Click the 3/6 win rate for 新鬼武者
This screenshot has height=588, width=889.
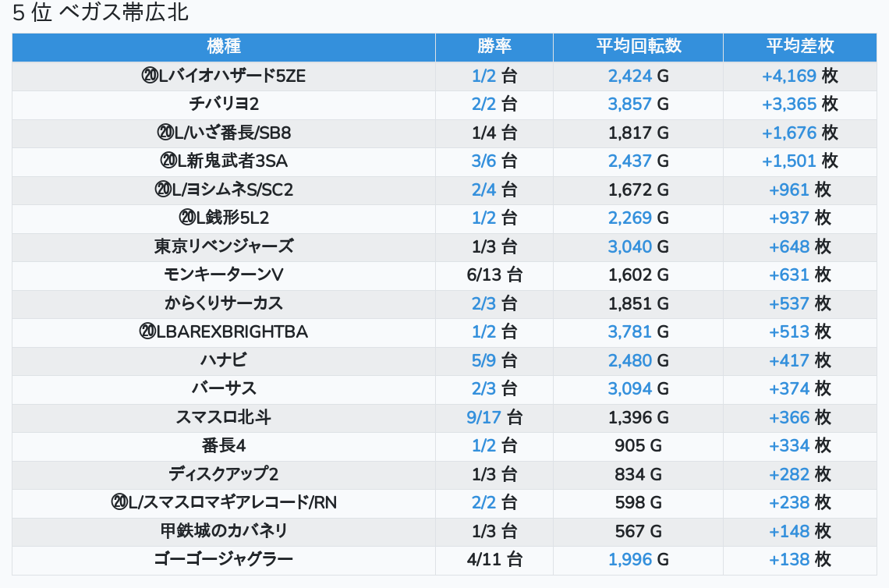click(483, 161)
